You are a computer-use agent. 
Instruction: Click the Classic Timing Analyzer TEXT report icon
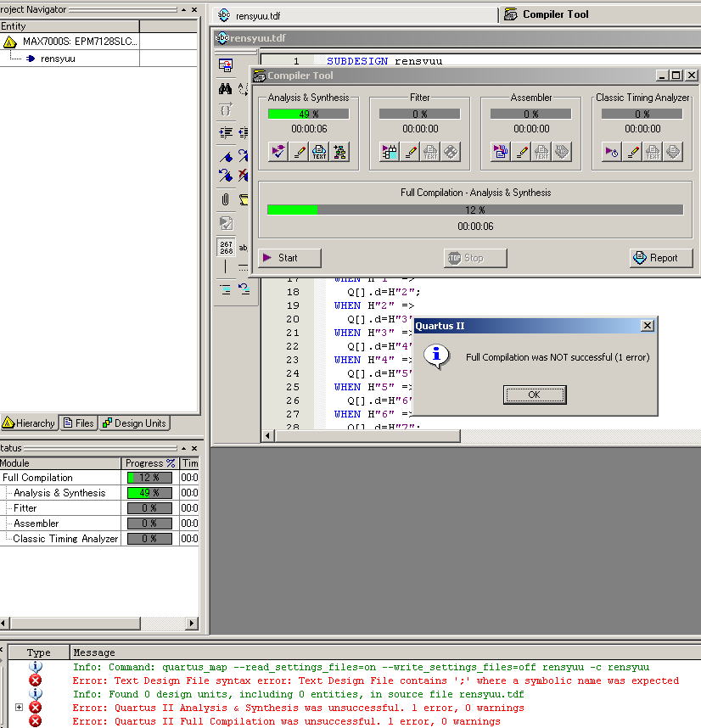(x=653, y=152)
